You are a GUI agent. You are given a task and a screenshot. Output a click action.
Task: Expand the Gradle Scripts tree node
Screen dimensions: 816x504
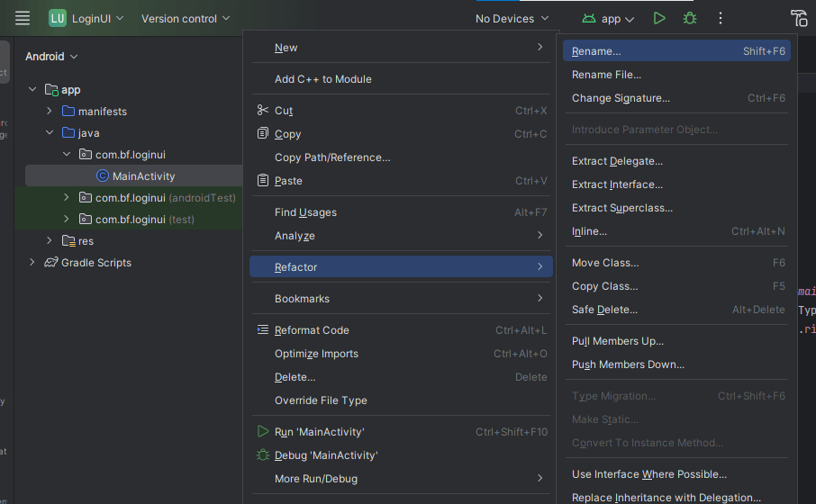click(33, 263)
